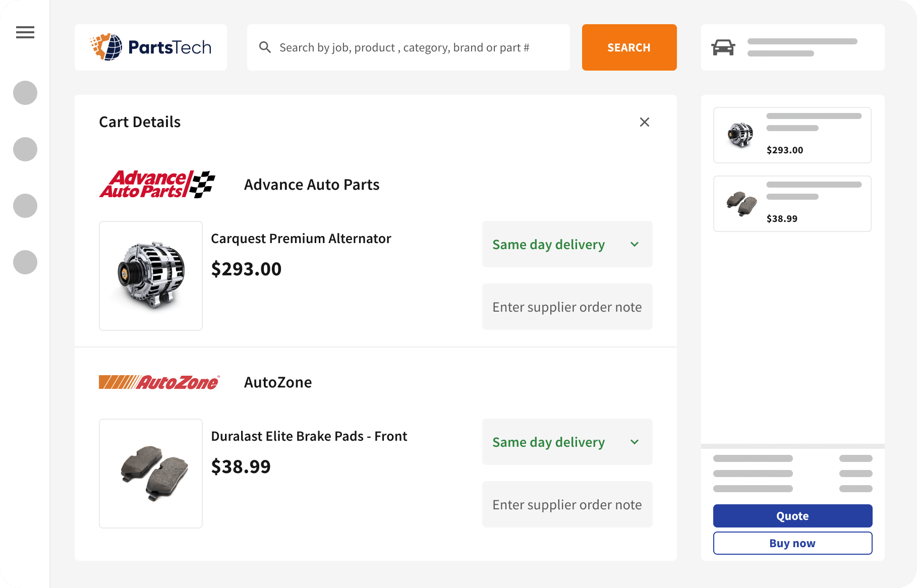Open alternator thumbnail in cart sidebar
Screen dimensions: 917x588
740,135
